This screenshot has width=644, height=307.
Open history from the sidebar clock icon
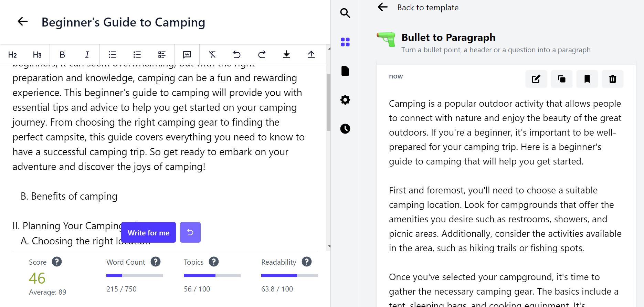[345, 129]
